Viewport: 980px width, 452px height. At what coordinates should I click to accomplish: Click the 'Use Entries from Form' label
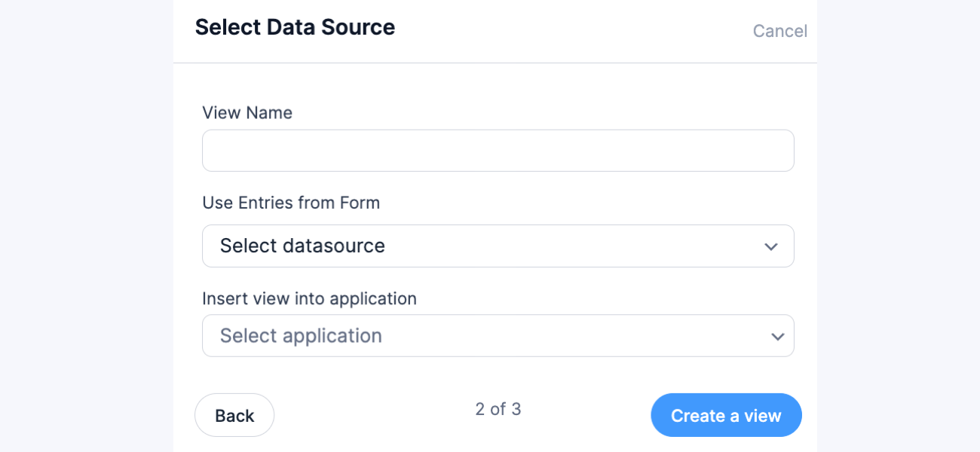[291, 203]
